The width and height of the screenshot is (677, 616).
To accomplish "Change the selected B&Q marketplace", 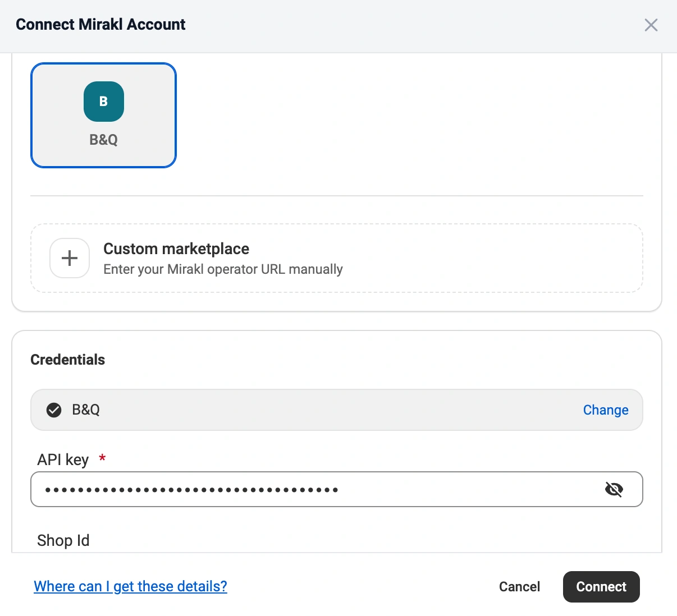I will [x=606, y=410].
